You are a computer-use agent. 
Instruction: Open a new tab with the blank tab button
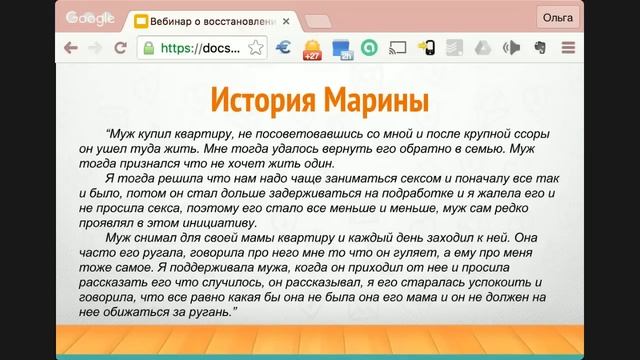tap(318, 22)
